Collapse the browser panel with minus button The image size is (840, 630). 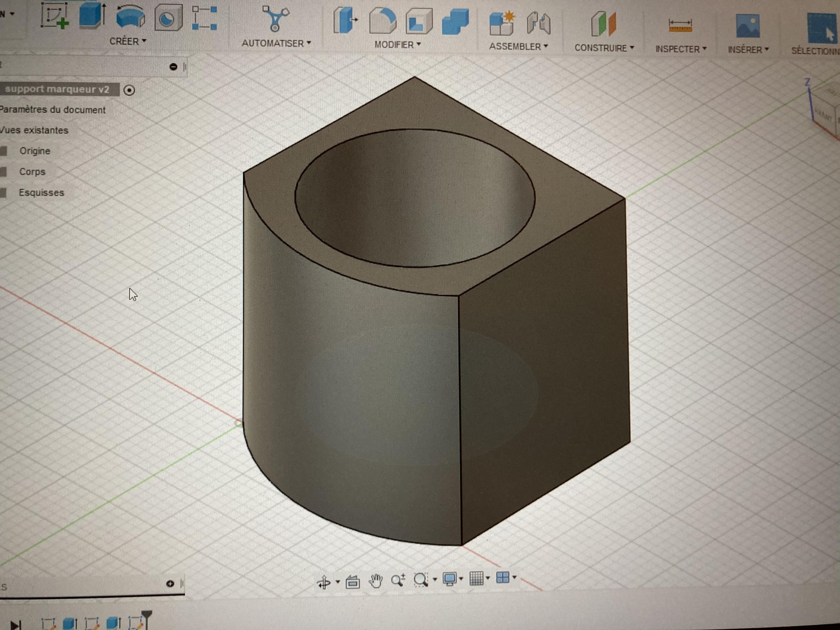173,67
